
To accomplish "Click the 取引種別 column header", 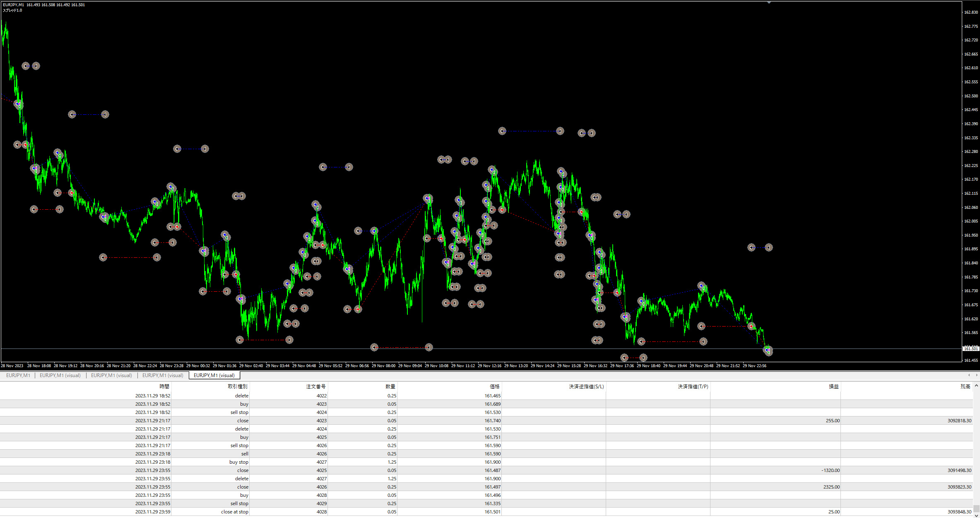I will coord(237,387).
